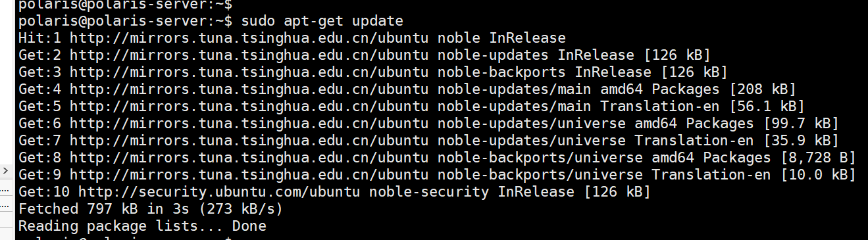Click the 'Reading package lists... Done' line

pyautogui.click(x=143, y=226)
